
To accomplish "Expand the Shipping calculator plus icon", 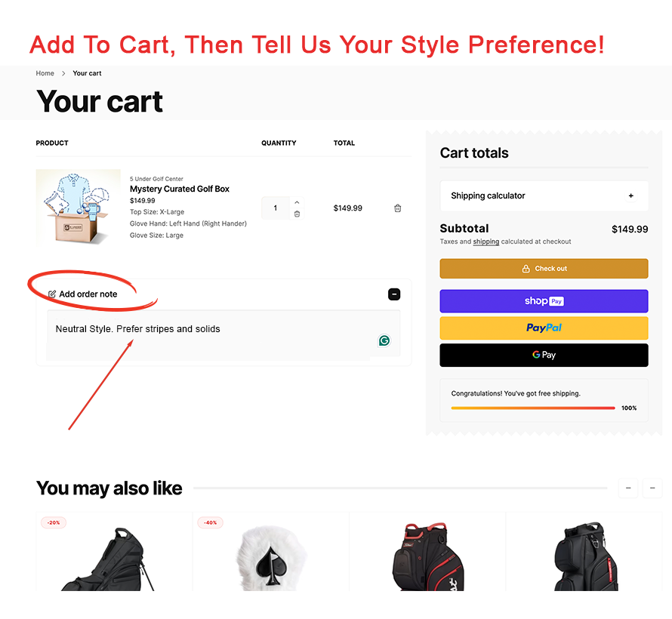I will click(x=631, y=196).
